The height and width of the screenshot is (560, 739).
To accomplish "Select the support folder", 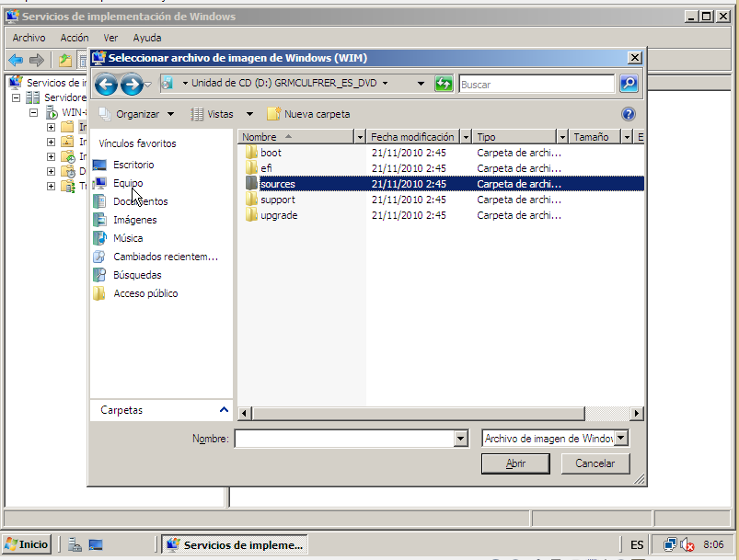I will pyautogui.click(x=278, y=200).
